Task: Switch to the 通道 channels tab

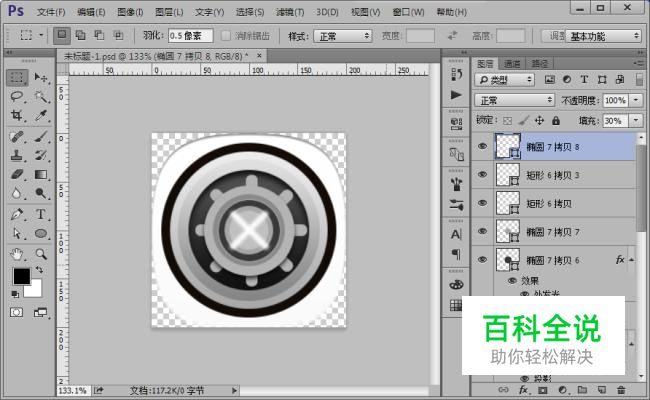Action: tap(512, 63)
